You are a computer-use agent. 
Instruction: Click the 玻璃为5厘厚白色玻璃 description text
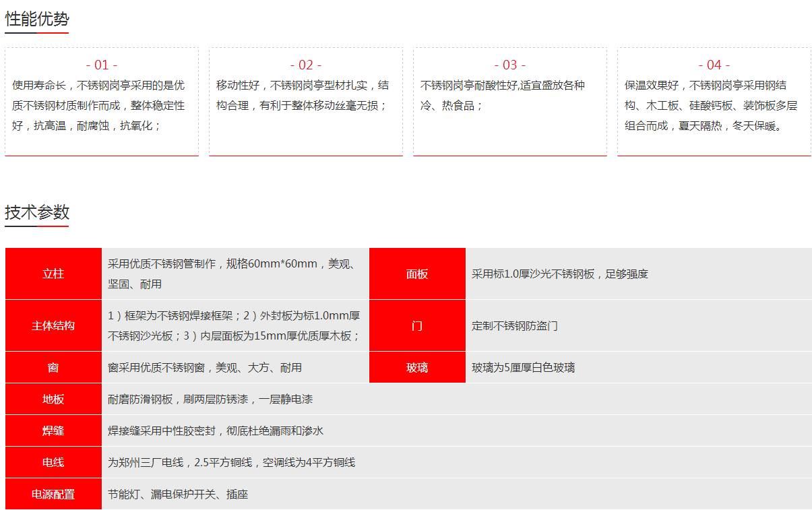[x=523, y=368]
